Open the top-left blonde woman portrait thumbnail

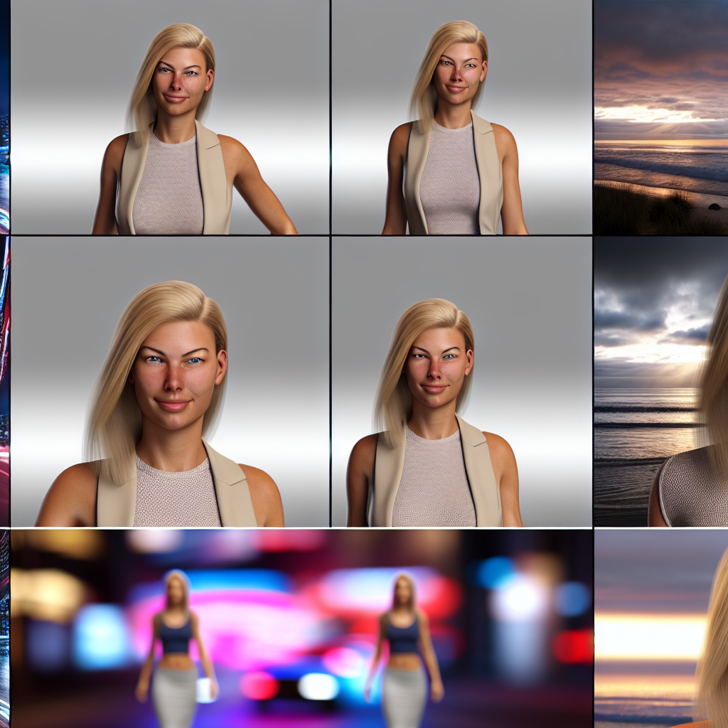(169, 117)
